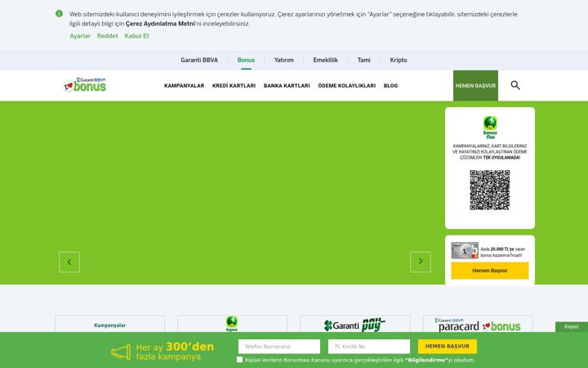Open the Garanti Pay logo card
Screen dimensions: 588x368
(355, 324)
